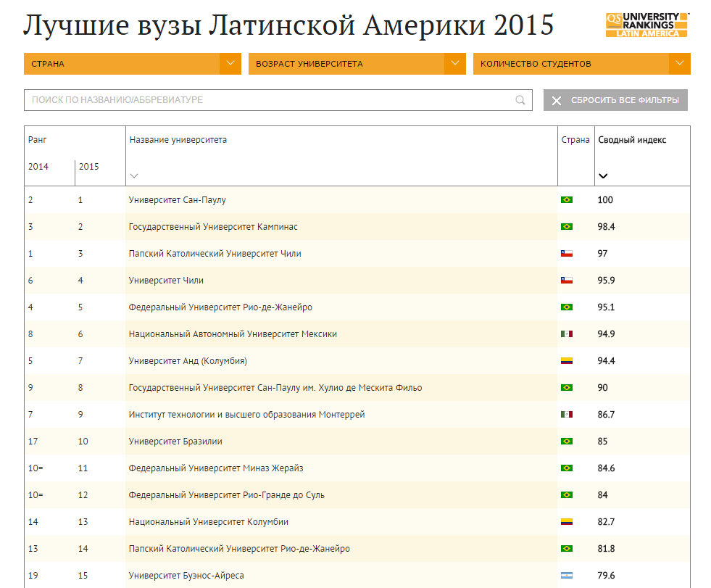The image size is (711, 588).
Task: Click the search by name/abbreviation field
Action: click(x=278, y=100)
